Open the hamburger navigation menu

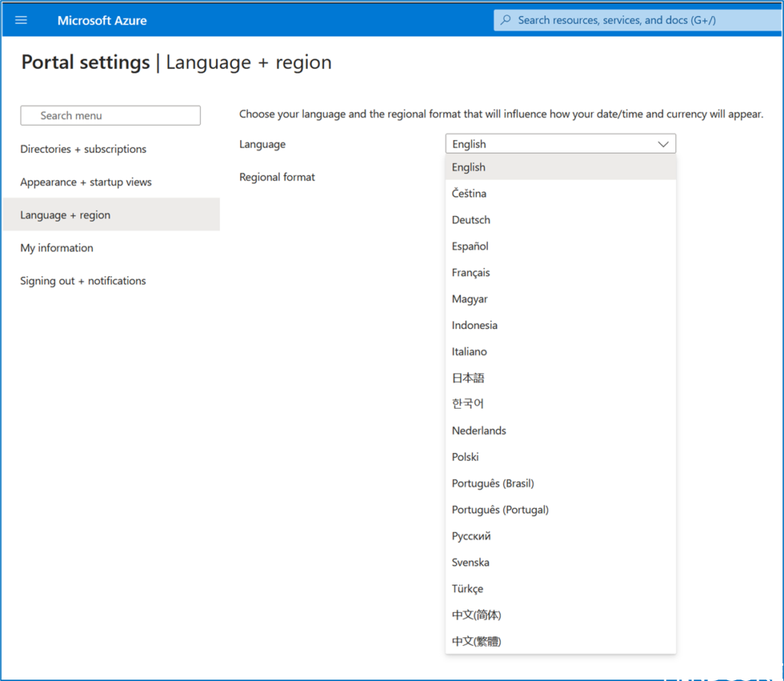[21, 20]
